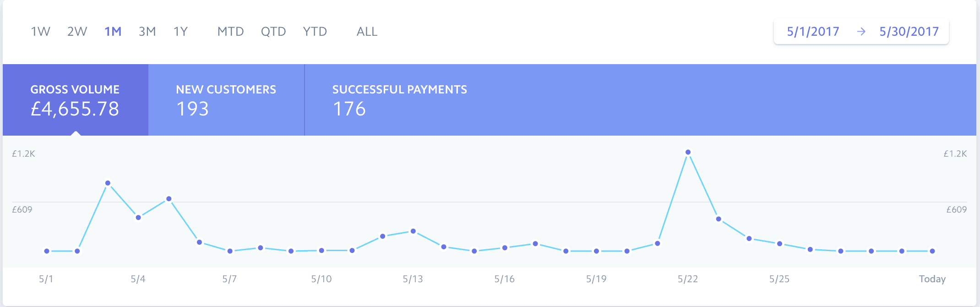Screen dimensions: 980x307
Task: Click the Today data point on chart
Action: pyautogui.click(x=932, y=251)
